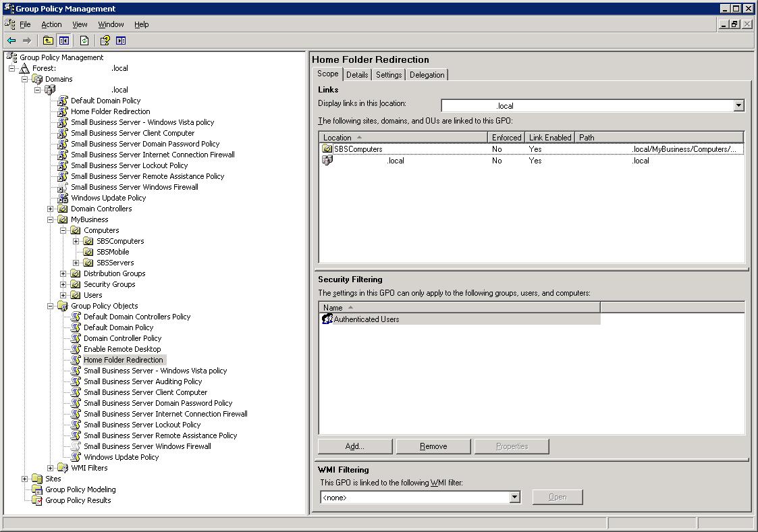Viewport: 758px width, 532px height.
Task: Open the View menu
Action: click(x=80, y=24)
